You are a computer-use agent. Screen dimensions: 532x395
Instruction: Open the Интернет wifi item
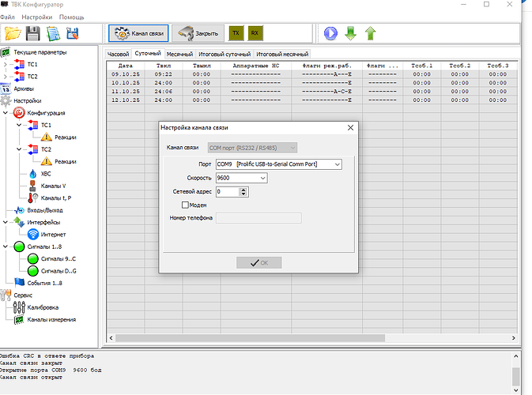pyautogui.click(x=53, y=235)
